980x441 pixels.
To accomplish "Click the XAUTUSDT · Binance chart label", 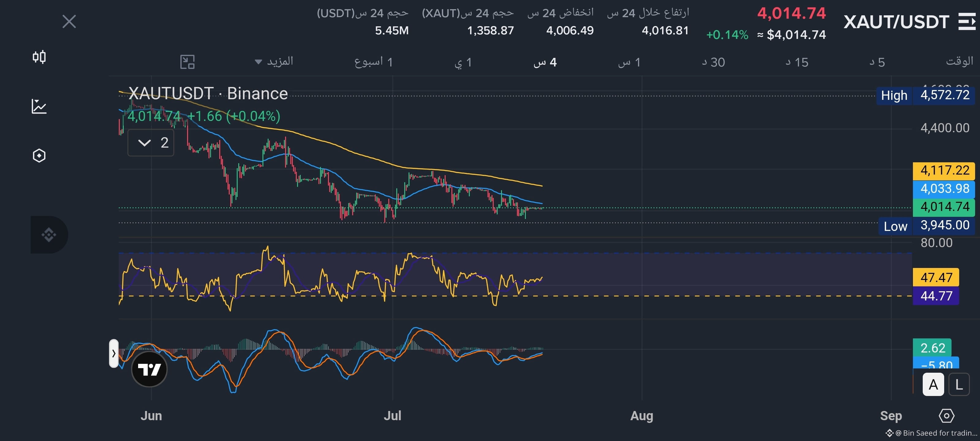I will click(208, 94).
